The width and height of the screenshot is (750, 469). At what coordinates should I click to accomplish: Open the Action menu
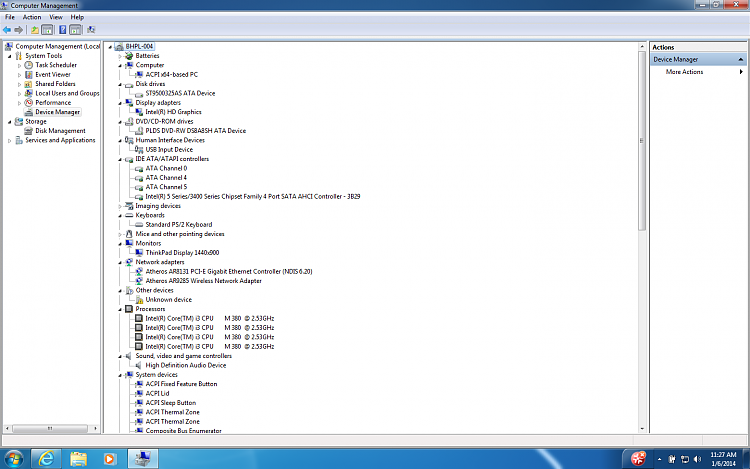[x=32, y=17]
